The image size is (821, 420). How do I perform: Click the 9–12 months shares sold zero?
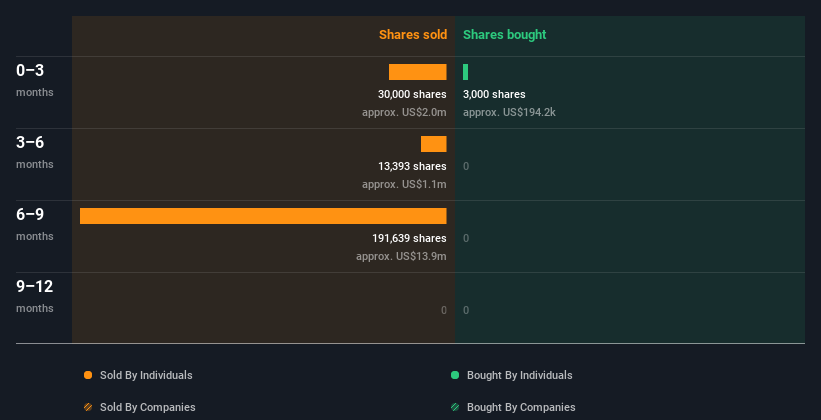point(443,310)
